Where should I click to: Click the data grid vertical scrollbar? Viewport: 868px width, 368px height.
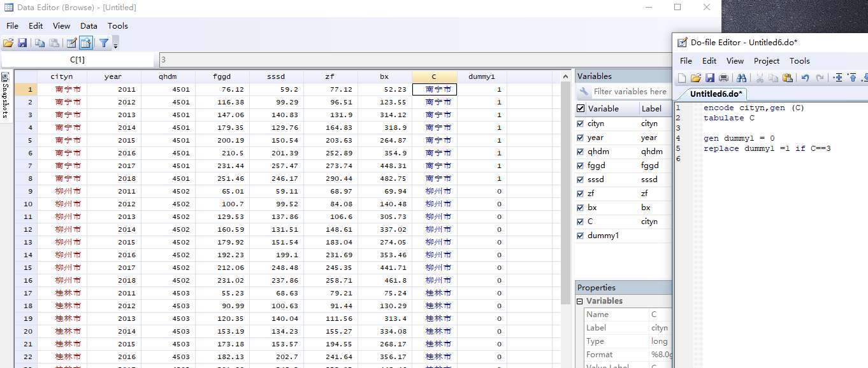coord(565,188)
